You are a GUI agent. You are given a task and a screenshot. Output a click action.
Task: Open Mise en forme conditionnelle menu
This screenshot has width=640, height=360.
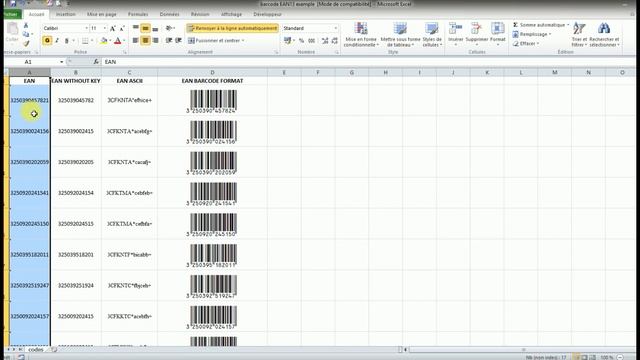pyautogui.click(x=360, y=34)
